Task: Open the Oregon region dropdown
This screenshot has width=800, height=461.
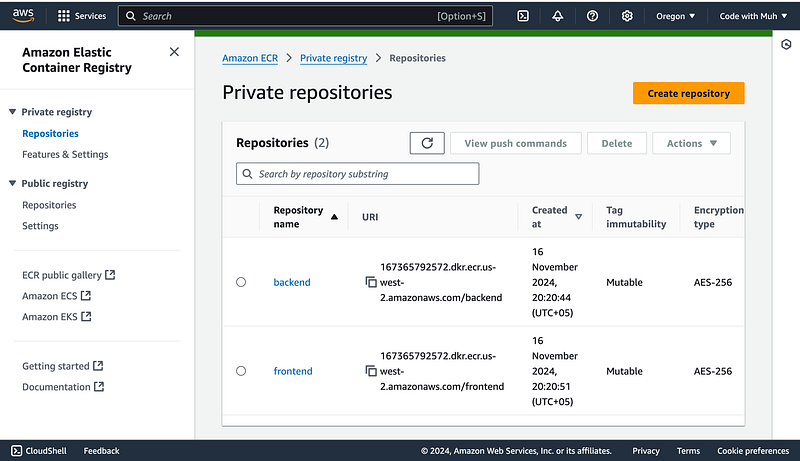Action: [676, 16]
